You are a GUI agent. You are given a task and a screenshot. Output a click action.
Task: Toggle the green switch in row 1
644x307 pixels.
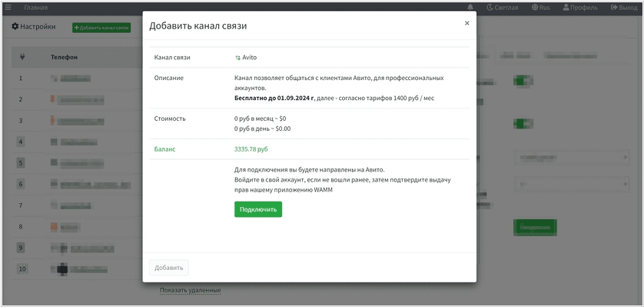pos(523,81)
